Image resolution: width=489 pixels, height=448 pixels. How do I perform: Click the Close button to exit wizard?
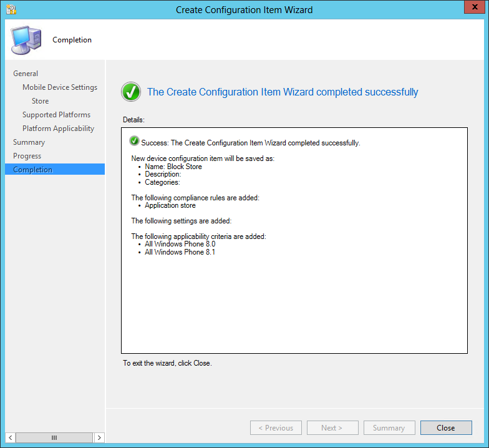pos(446,428)
